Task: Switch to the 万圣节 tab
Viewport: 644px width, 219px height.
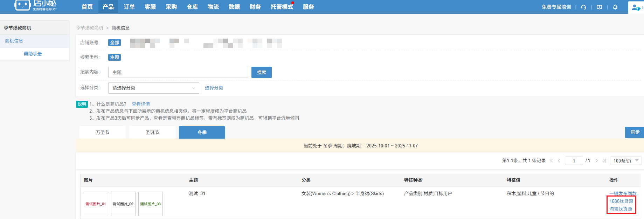Action: click(102, 132)
